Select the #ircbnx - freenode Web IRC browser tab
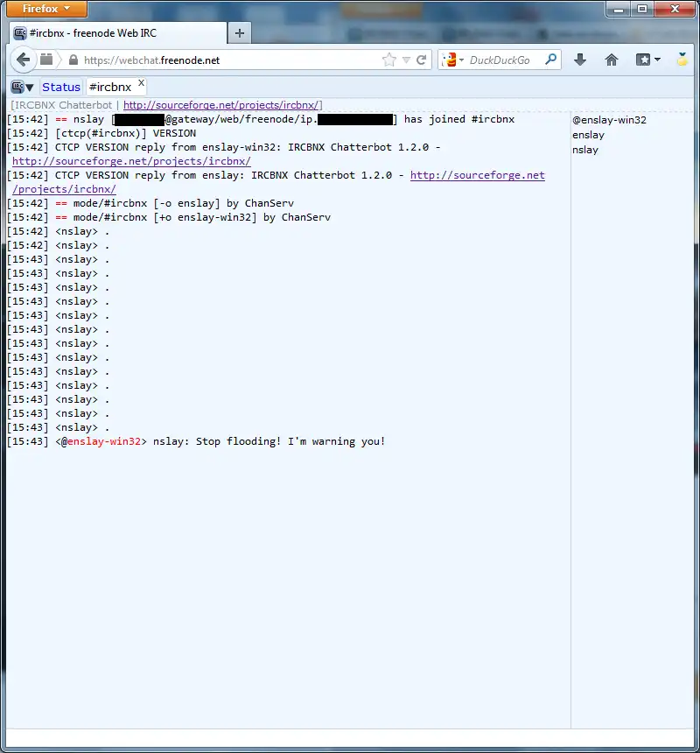The width and height of the screenshot is (700, 753). point(118,33)
